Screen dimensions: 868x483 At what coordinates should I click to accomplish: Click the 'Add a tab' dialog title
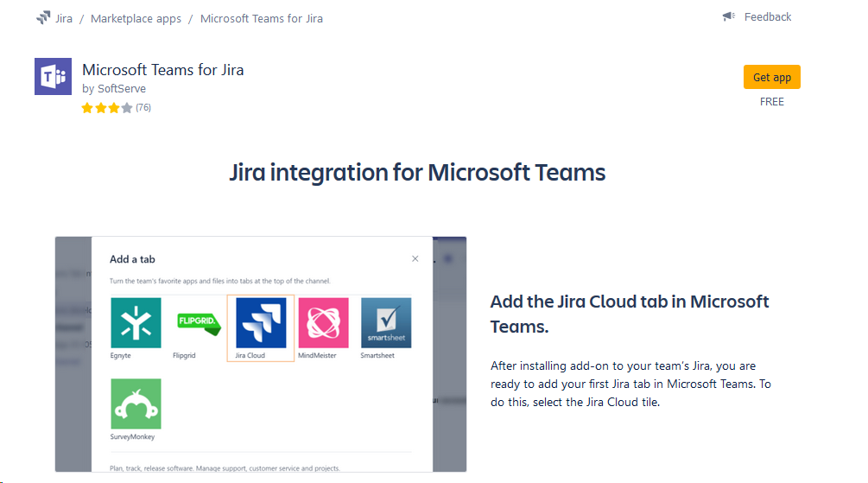click(x=132, y=259)
